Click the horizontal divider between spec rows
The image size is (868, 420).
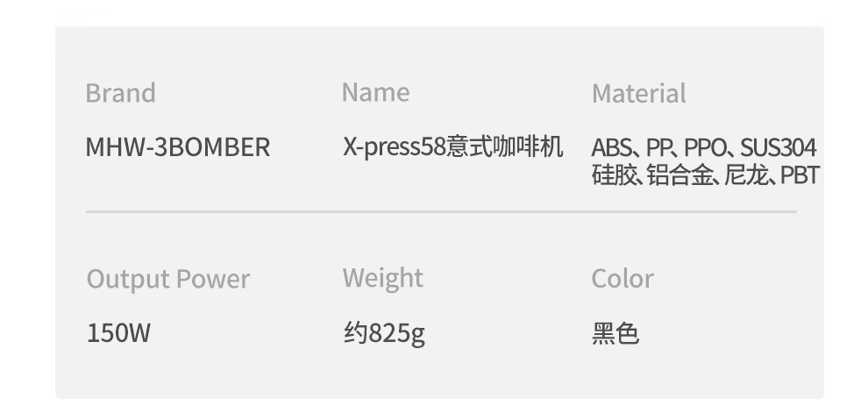point(440,211)
